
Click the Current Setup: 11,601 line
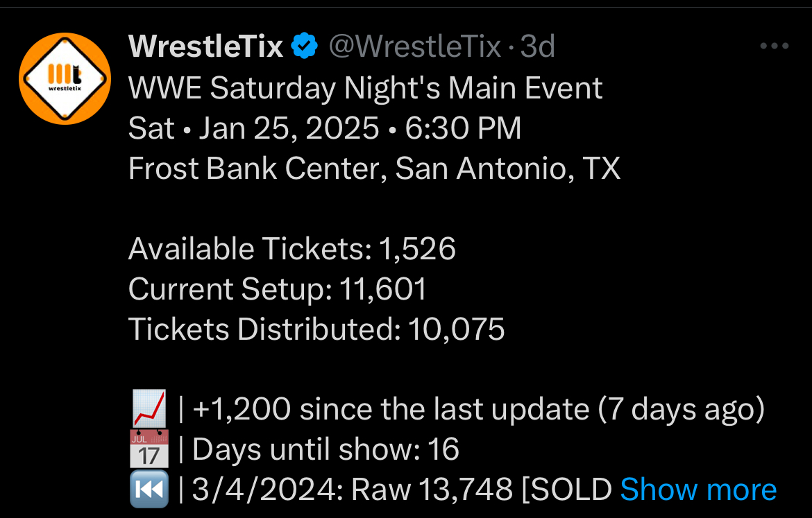[277, 289]
